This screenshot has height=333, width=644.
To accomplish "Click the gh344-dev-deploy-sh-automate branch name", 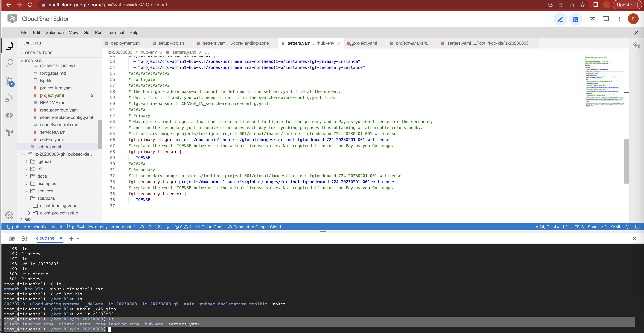I will [103, 227].
